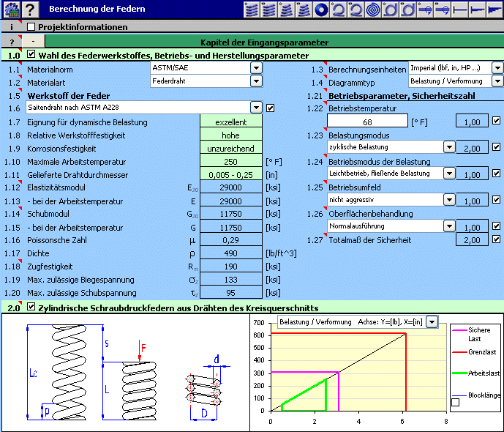Viewport: 504px width, 432px height.
Task: Collapse chapter with the '-' button
Action: 34,42
